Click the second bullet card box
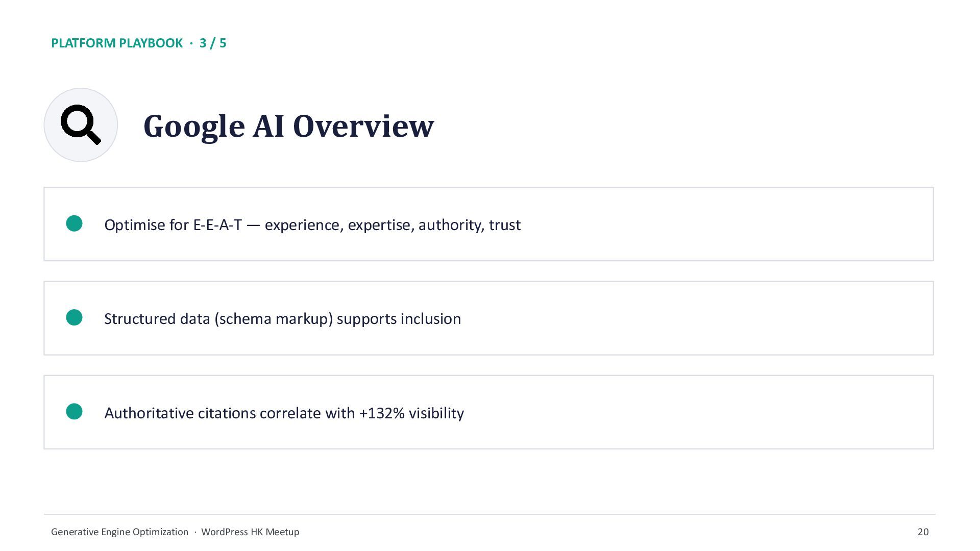Screen dimensions: 980x551 tap(488, 318)
